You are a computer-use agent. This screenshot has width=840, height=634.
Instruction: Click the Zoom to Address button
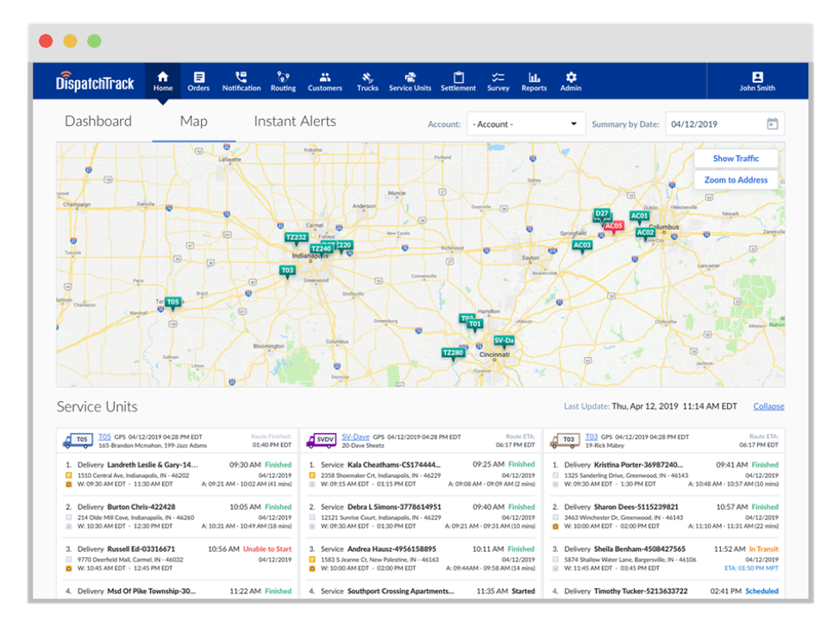pyautogui.click(x=735, y=179)
